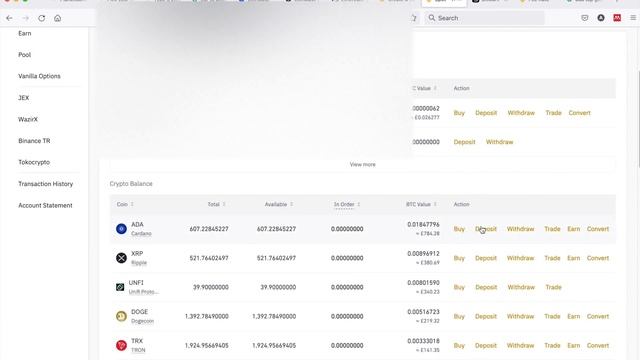Click Withdraw in the UNFI row
The height and width of the screenshot is (360, 640).
pyautogui.click(x=521, y=287)
